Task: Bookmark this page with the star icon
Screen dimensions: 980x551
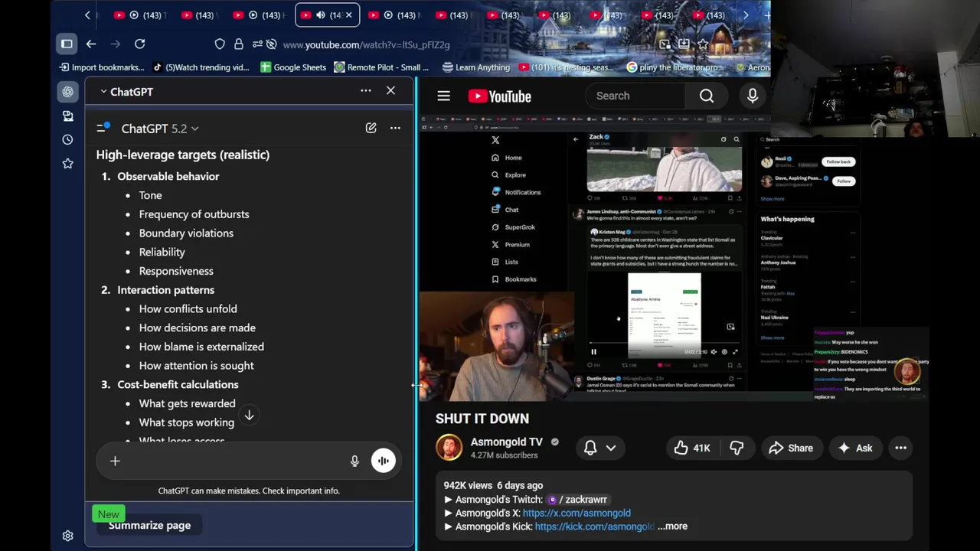Action: pos(703,44)
